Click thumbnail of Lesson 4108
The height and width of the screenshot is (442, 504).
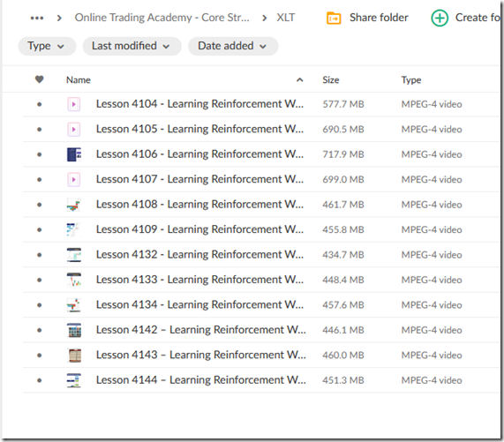pyautogui.click(x=74, y=205)
